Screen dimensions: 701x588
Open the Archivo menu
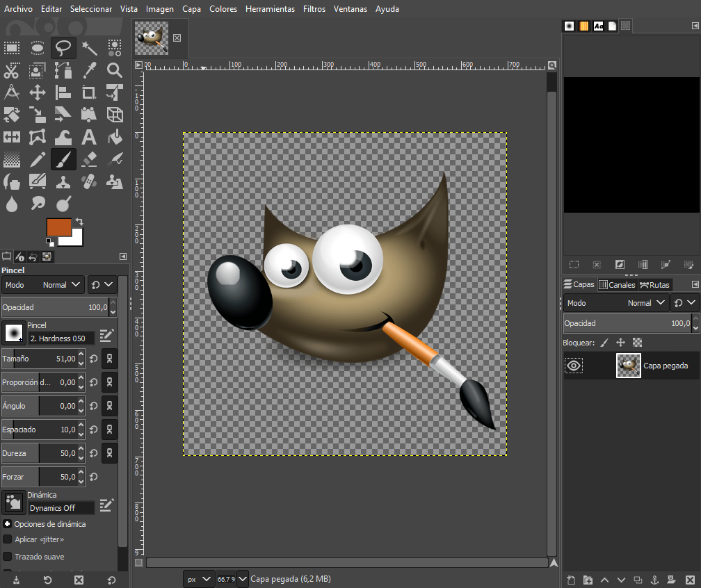coord(18,9)
